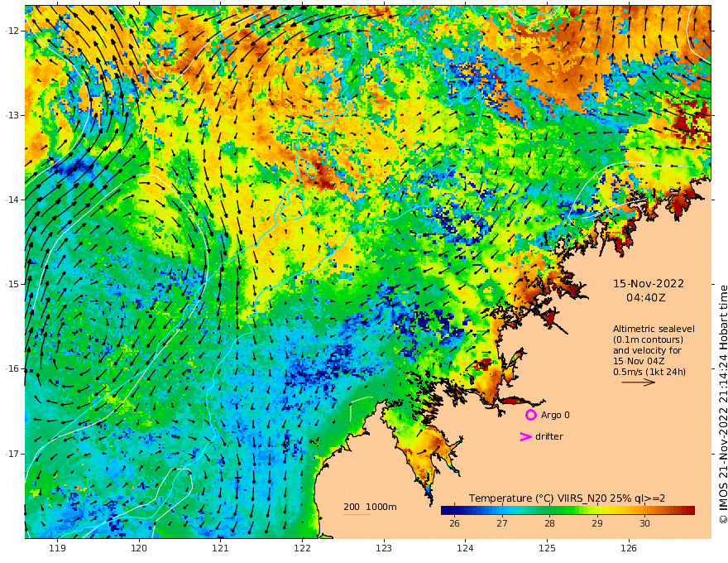Click the IMOS copyright timestamp text
The width and height of the screenshot is (728, 563).
coord(722,404)
